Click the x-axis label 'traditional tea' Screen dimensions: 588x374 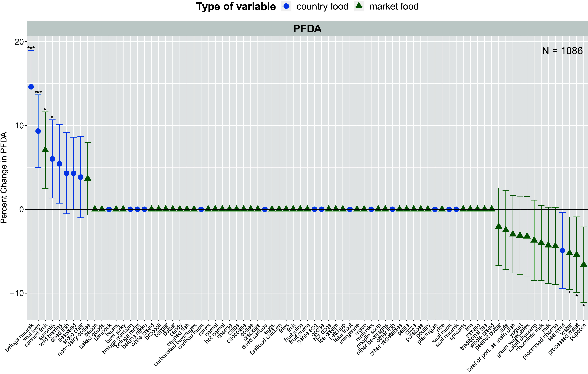tap(474, 337)
